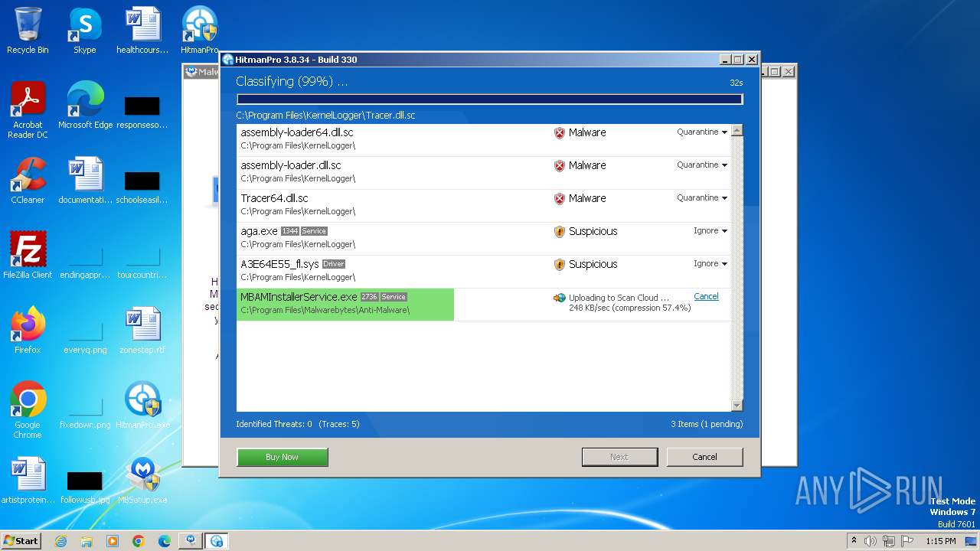Open the responseso desktop file
Image resolution: width=980 pixels, height=551 pixels.
(142, 110)
